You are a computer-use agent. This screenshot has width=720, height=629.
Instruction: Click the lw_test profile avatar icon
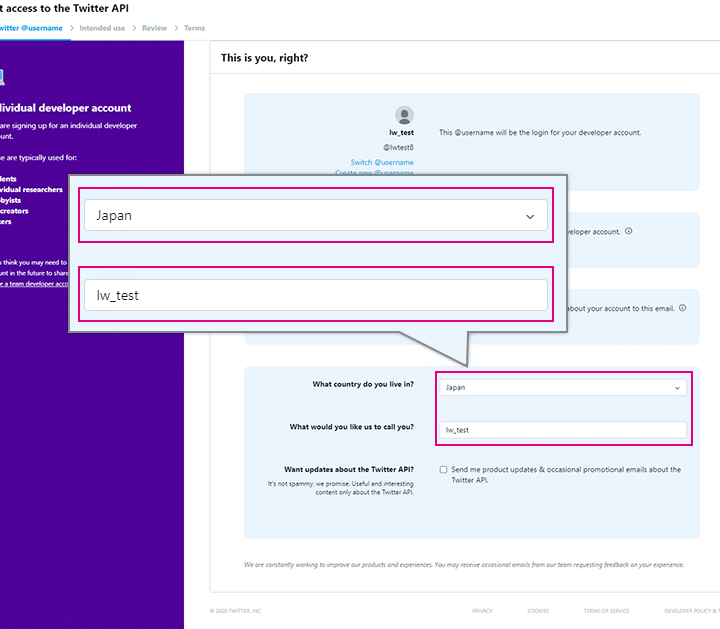404,115
